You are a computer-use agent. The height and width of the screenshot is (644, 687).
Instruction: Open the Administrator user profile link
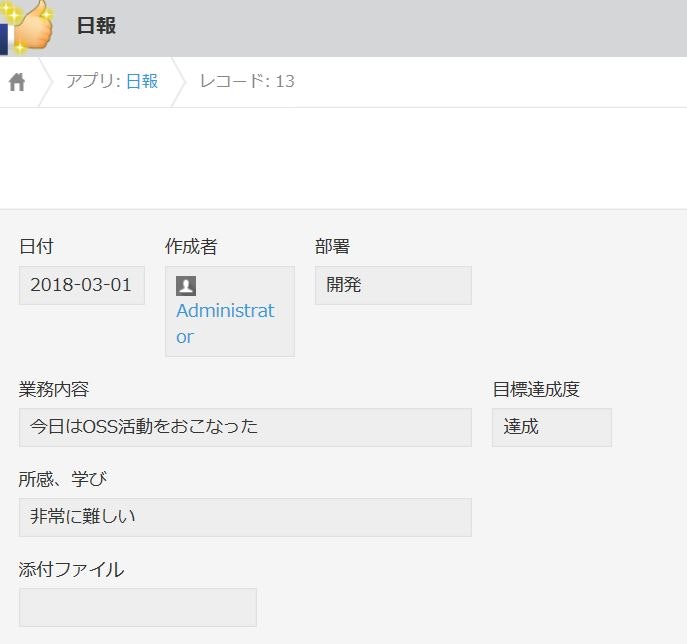[225, 323]
